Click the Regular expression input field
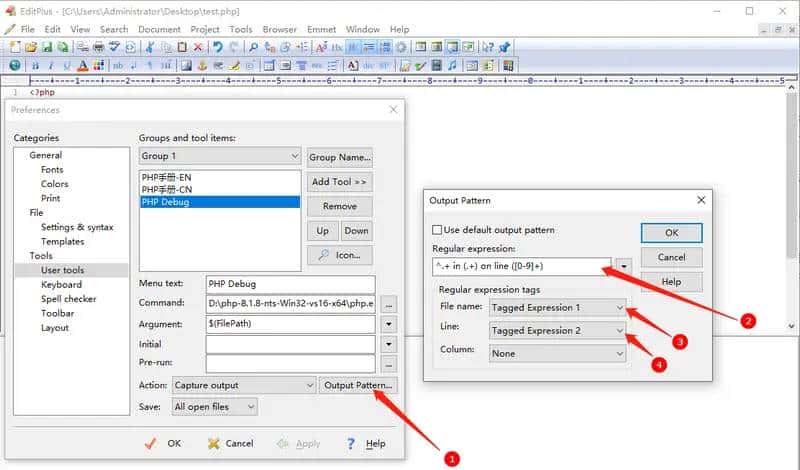 pos(520,267)
